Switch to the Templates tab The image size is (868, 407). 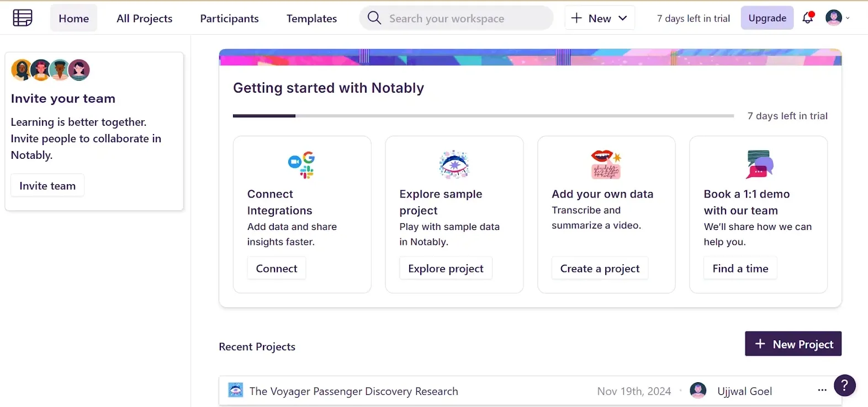tap(311, 18)
